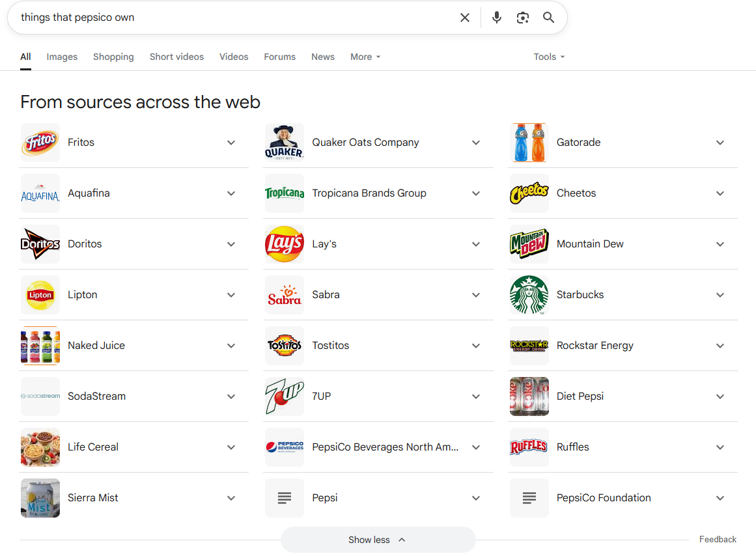Click the Doritos logo thumbnail

click(x=40, y=244)
